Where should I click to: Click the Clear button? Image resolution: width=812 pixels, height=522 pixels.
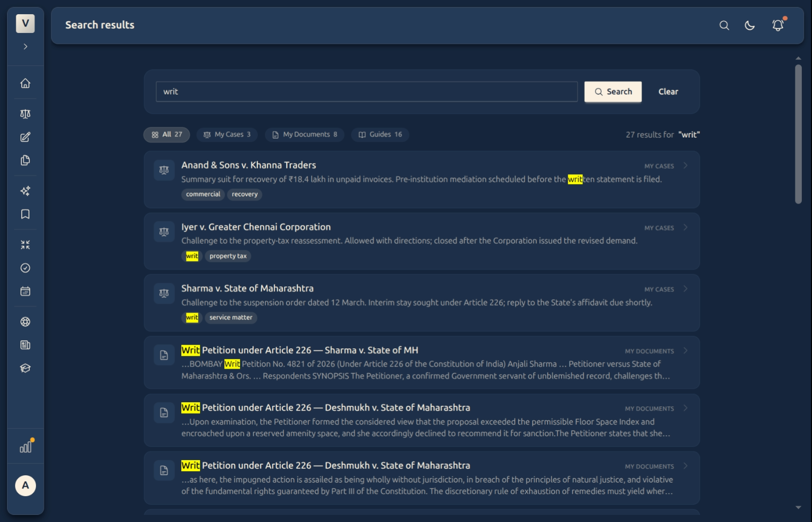668,92
